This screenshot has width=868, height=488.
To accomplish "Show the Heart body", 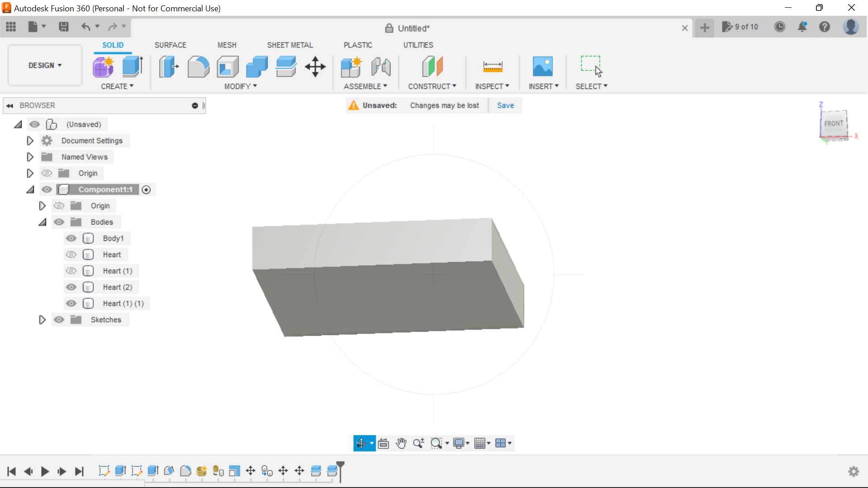I will pyautogui.click(x=71, y=254).
